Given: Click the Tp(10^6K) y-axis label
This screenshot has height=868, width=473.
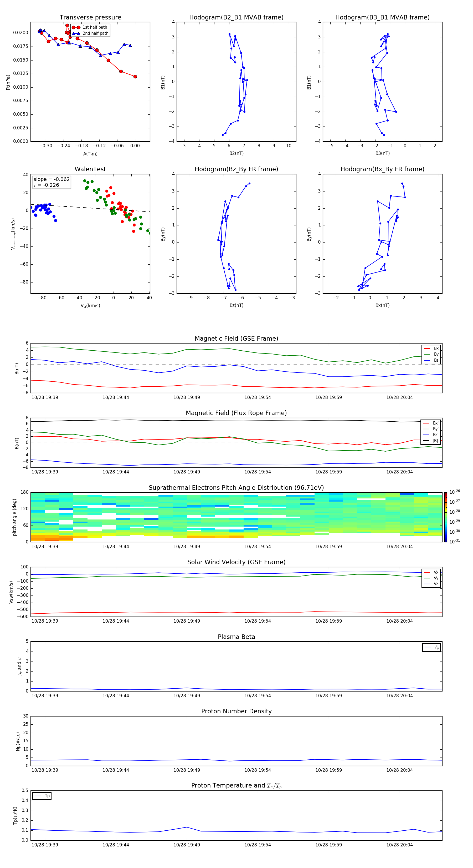Looking at the screenshot, I should [x=15, y=815].
